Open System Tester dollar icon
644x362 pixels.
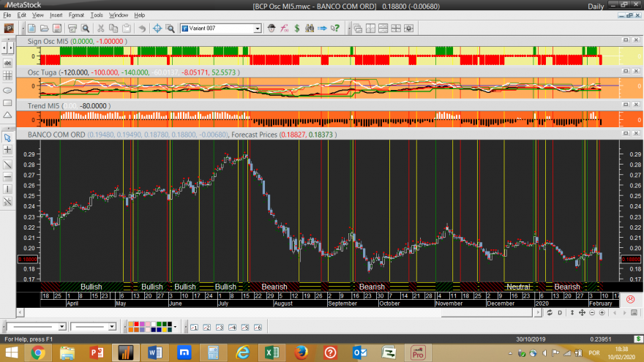tap(297, 29)
